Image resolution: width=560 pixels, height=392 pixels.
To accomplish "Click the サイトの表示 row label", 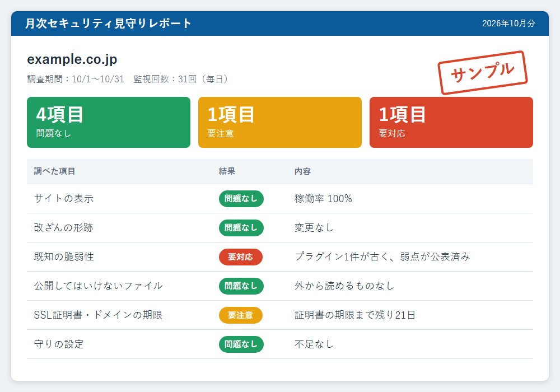I will [64, 198].
